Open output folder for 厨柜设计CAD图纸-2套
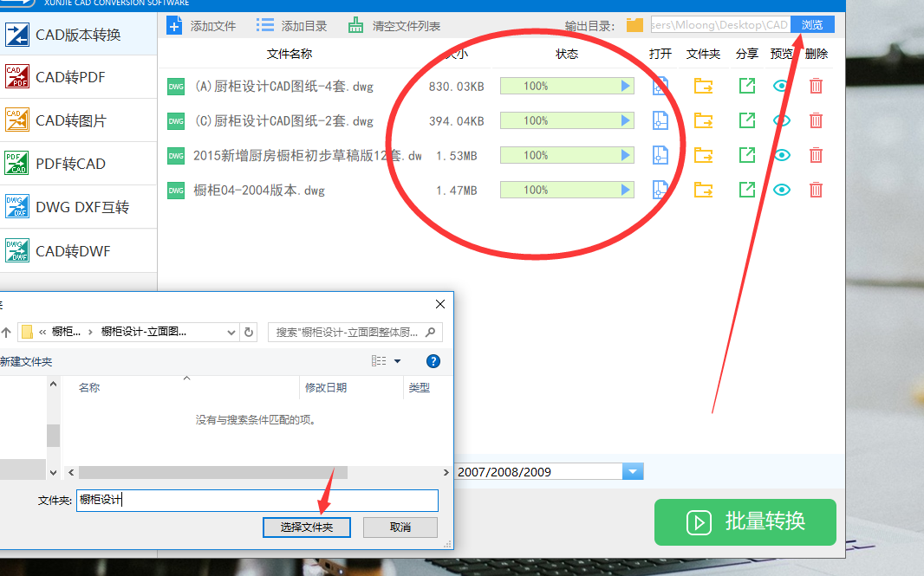Viewport: 924px width, 576px height. pyautogui.click(x=703, y=120)
